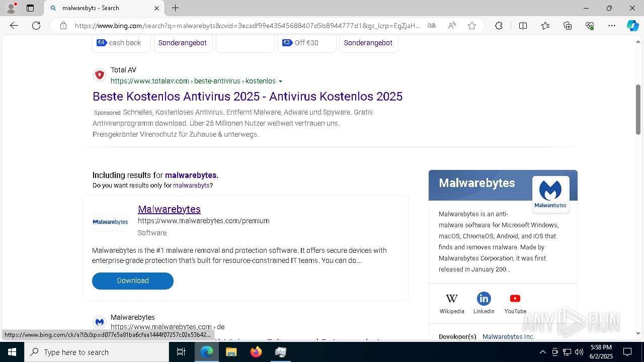Toggle split screen view
Image resolution: width=644 pixels, height=362 pixels.
[x=523, y=26]
